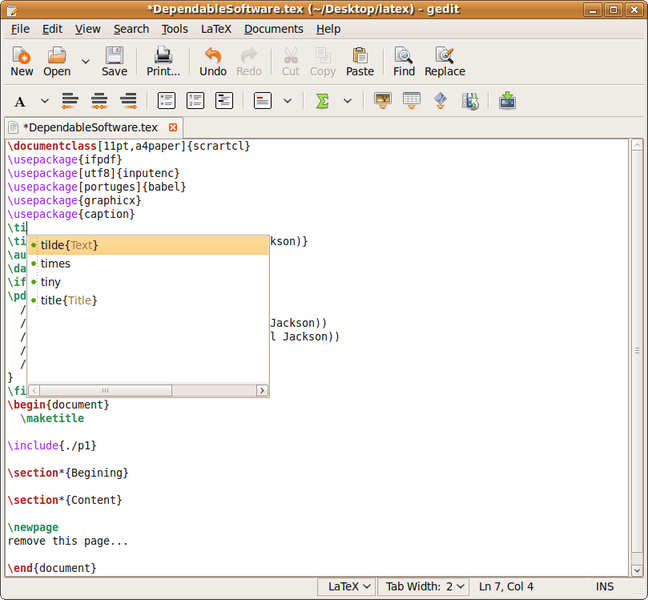Close the DependableSoftware.tex tab
The height and width of the screenshot is (600, 648).
[x=173, y=127]
